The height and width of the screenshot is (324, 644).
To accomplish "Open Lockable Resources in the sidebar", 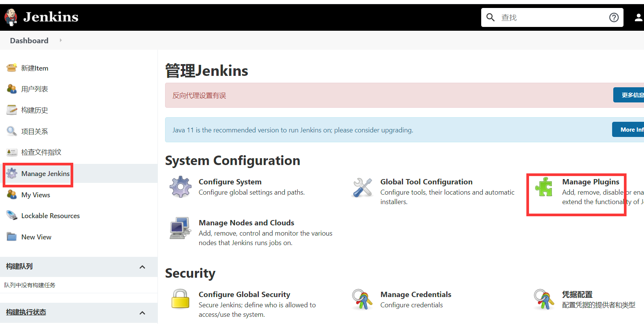I will pyautogui.click(x=50, y=216).
